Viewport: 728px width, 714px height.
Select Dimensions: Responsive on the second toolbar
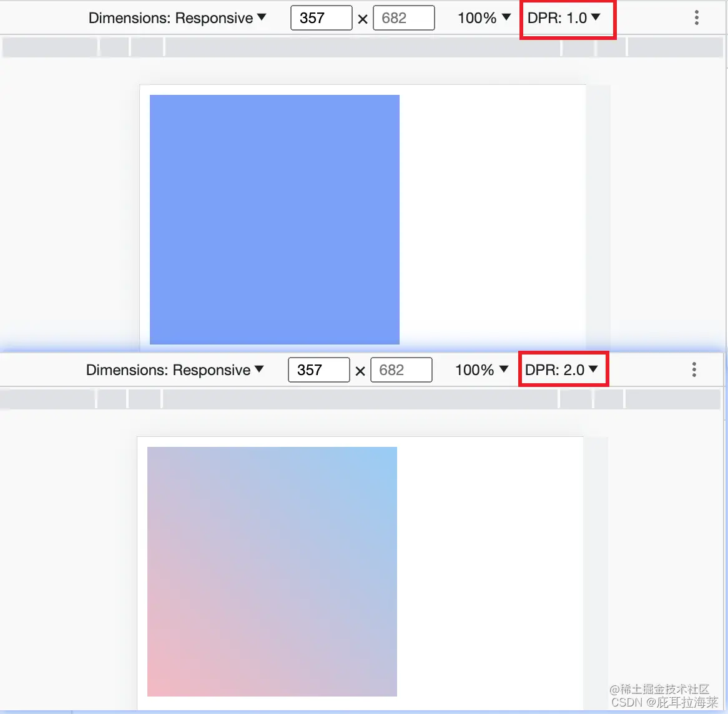(x=174, y=369)
